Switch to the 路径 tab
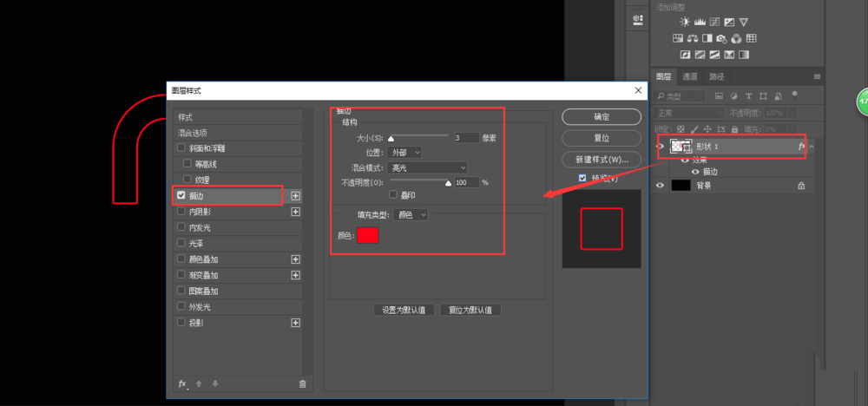The width and height of the screenshot is (868, 406). point(716,76)
